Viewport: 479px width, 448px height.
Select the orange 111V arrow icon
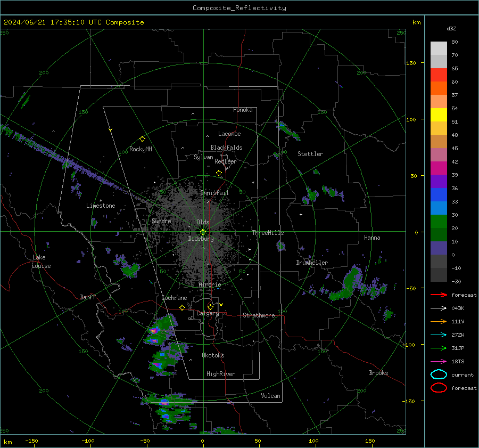tap(439, 321)
